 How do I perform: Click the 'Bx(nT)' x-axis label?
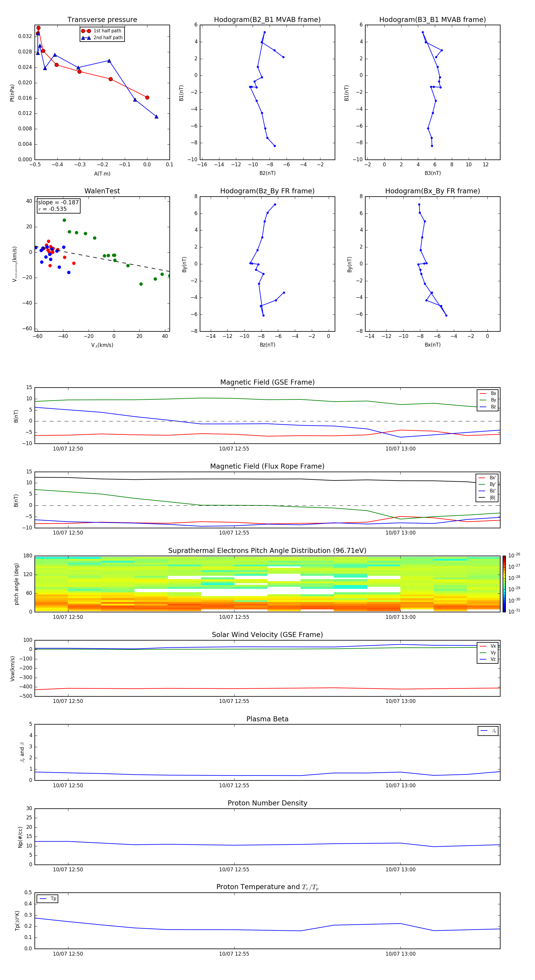click(432, 345)
